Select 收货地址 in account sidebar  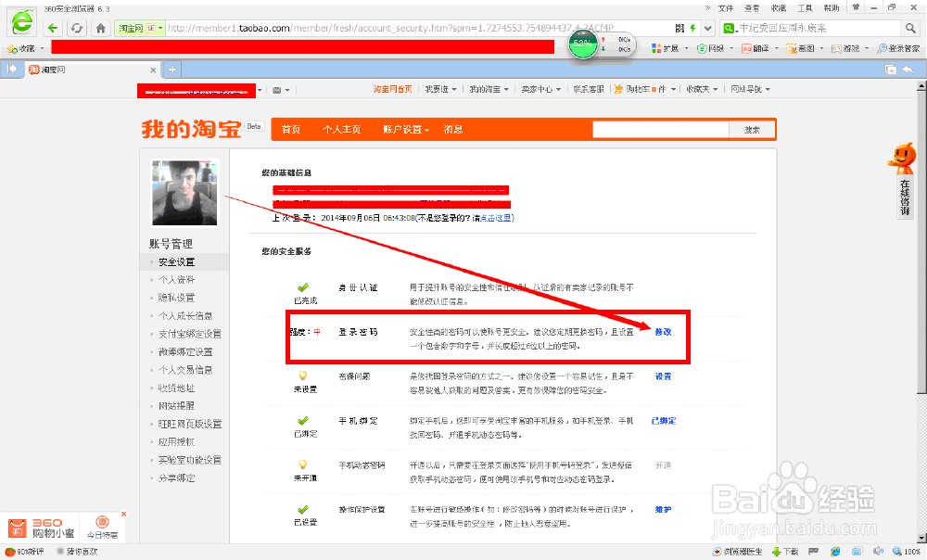pyautogui.click(x=176, y=388)
